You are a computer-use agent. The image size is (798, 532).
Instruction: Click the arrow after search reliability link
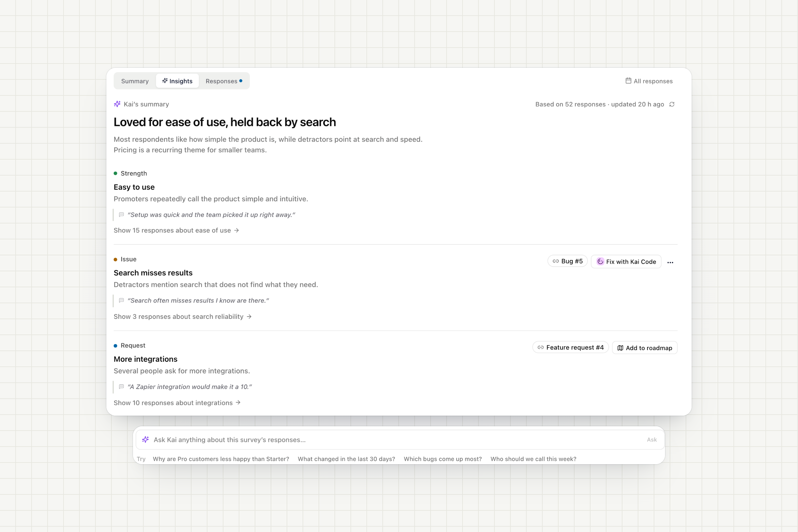point(249,317)
